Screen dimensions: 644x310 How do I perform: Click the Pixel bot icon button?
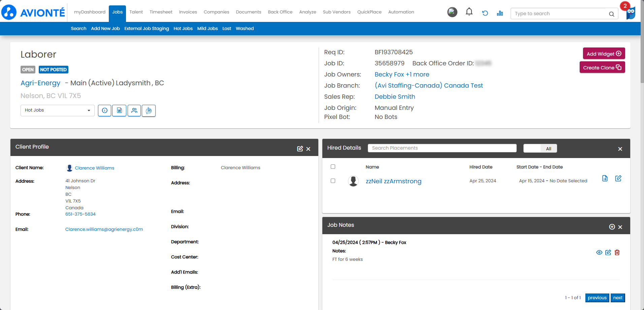point(149,111)
